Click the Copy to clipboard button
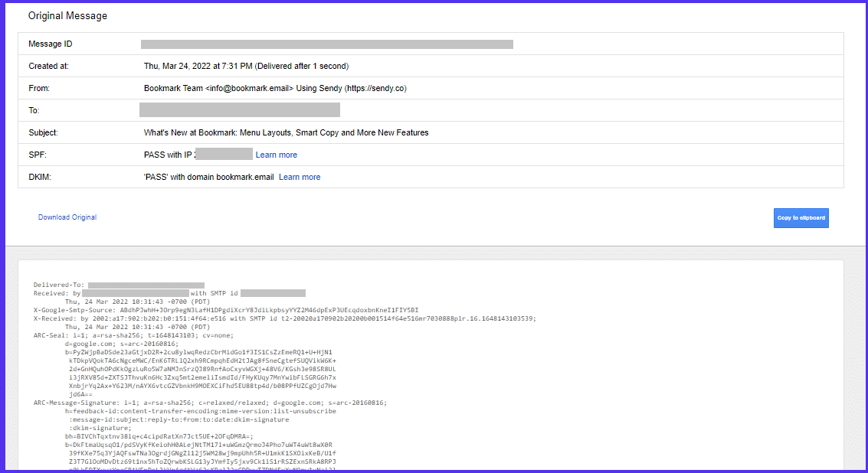The width and height of the screenshot is (868, 473). pyautogui.click(x=800, y=217)
